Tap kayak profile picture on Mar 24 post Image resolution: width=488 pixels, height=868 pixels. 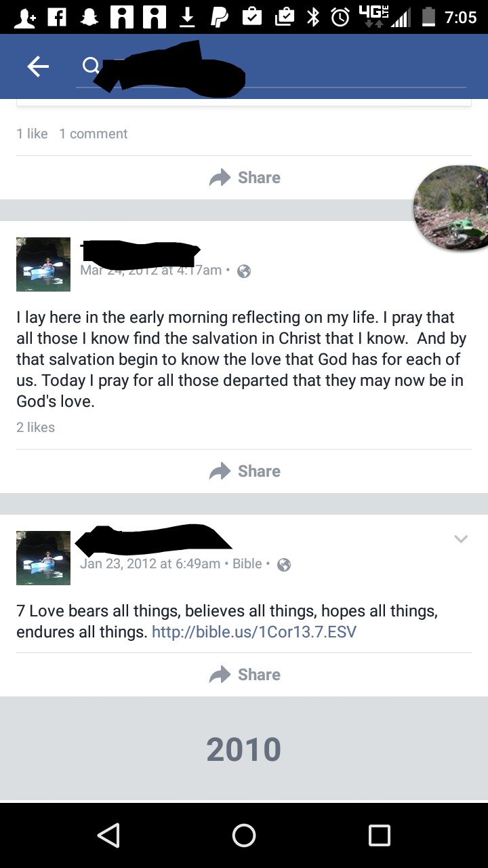tap(43, 264)
